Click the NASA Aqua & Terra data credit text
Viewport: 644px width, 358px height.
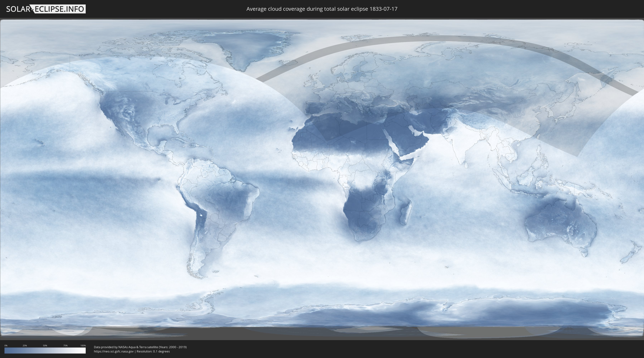140,347
